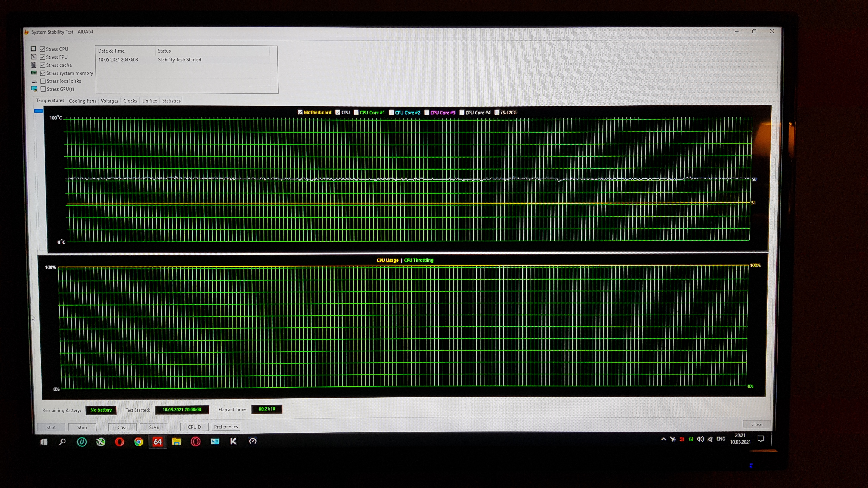Hide CPU temperature line

click(338, 113)
